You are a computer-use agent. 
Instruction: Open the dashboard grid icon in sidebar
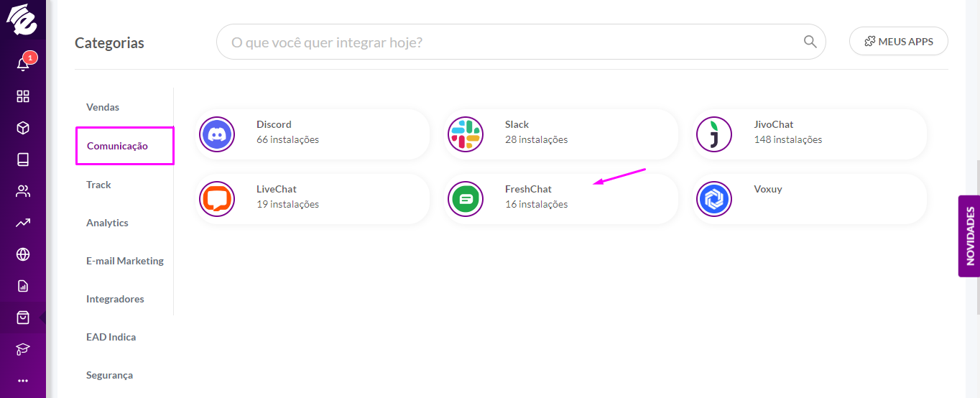click(x=23, y=96)
